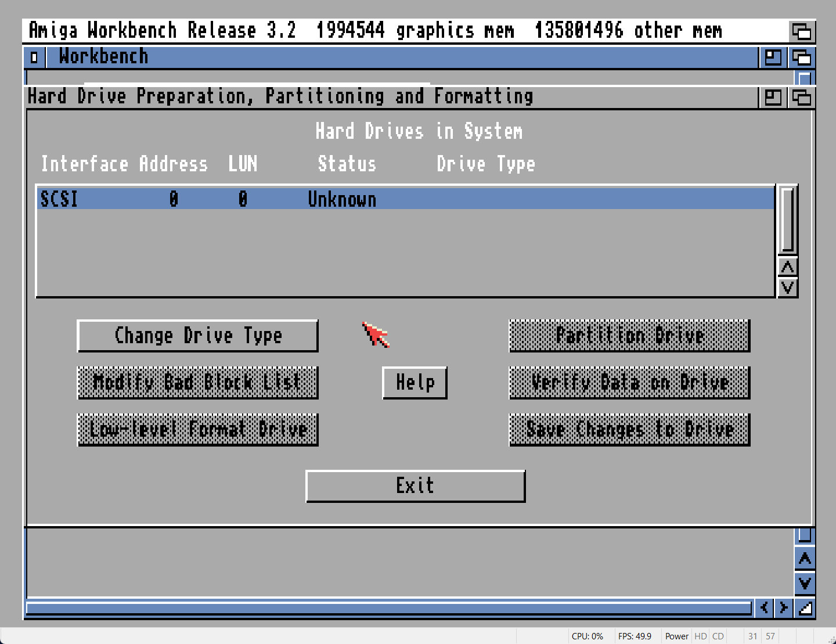Click the Workbench window title bar

click(402, 57)
